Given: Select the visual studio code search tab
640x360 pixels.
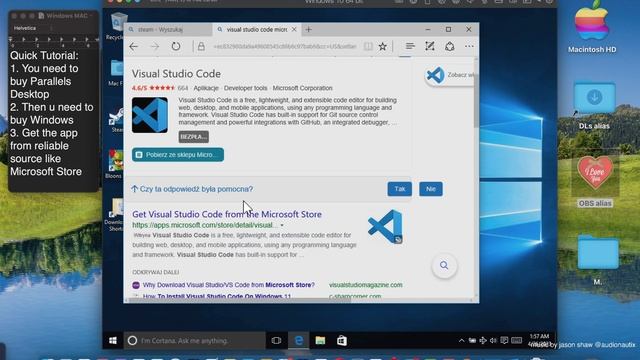Looking at the screenshot, I should tap(256, 29).
